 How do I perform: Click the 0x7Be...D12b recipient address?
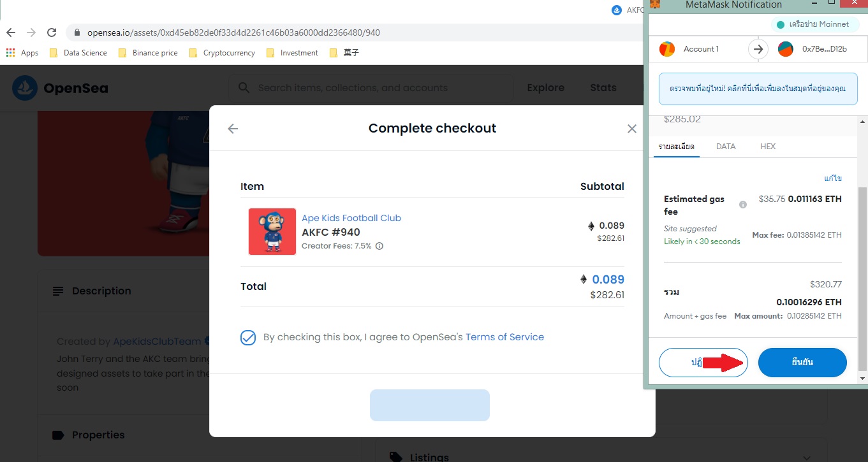click(825, 49)
